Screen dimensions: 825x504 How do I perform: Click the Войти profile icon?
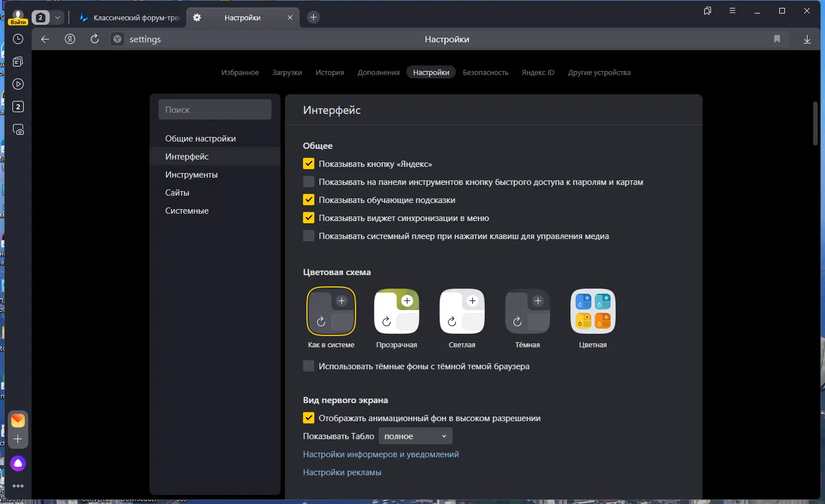pos(18,17)
